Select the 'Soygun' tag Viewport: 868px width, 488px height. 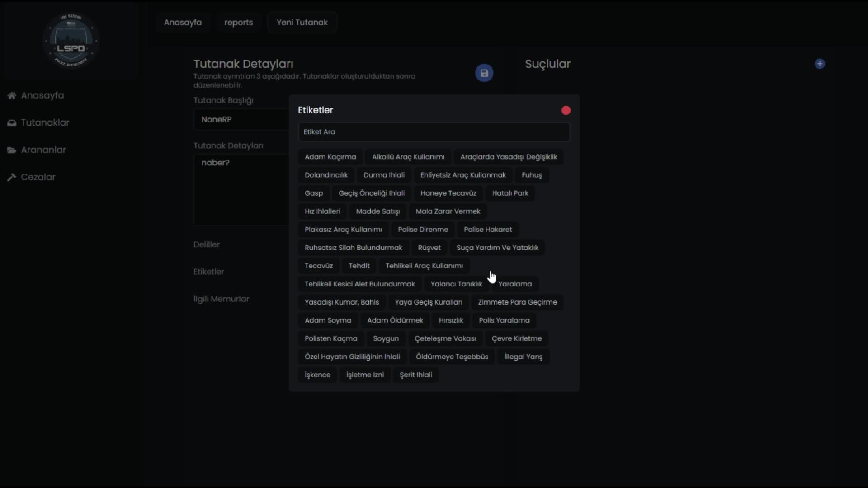pos(386,338)
